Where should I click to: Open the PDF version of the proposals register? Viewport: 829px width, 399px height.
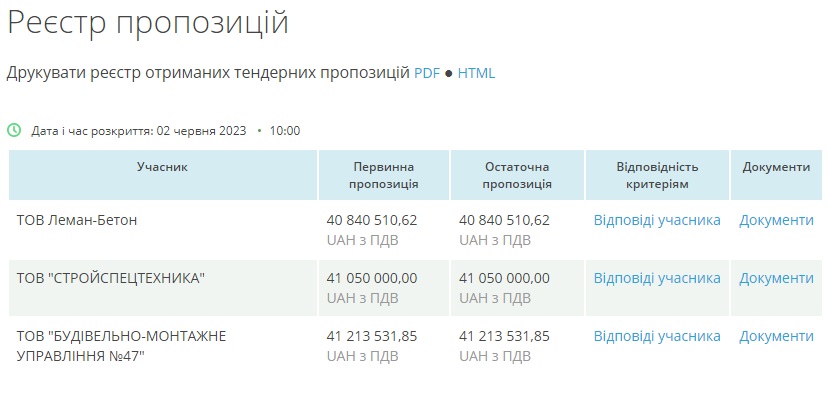pos(427,73)
